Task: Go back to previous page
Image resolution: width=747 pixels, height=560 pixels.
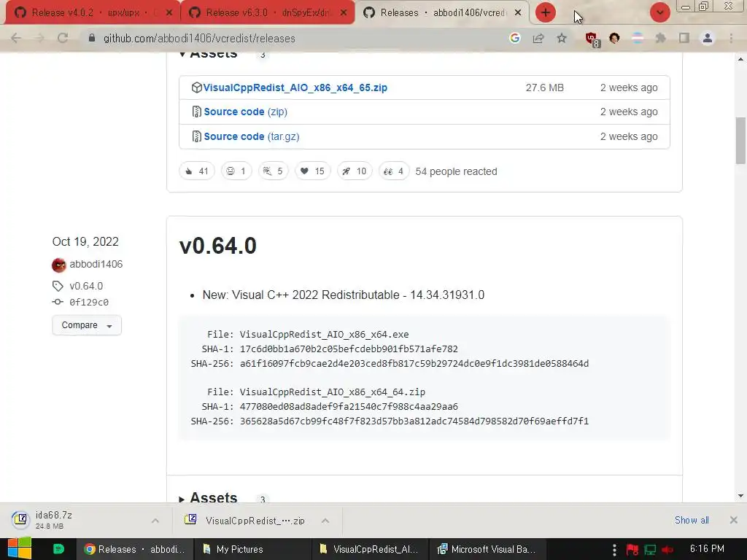Action: (x=16, y=38)
